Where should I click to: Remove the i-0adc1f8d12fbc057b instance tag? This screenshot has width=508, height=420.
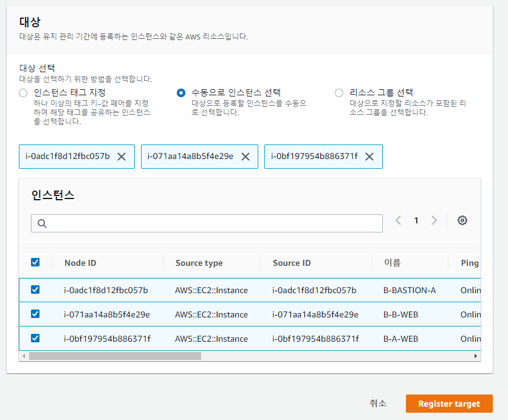click(x=122, y=157)
